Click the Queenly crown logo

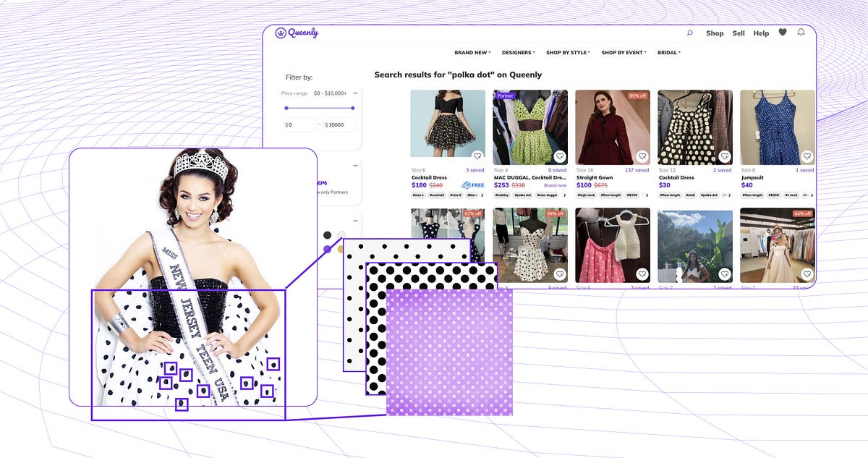280,33
